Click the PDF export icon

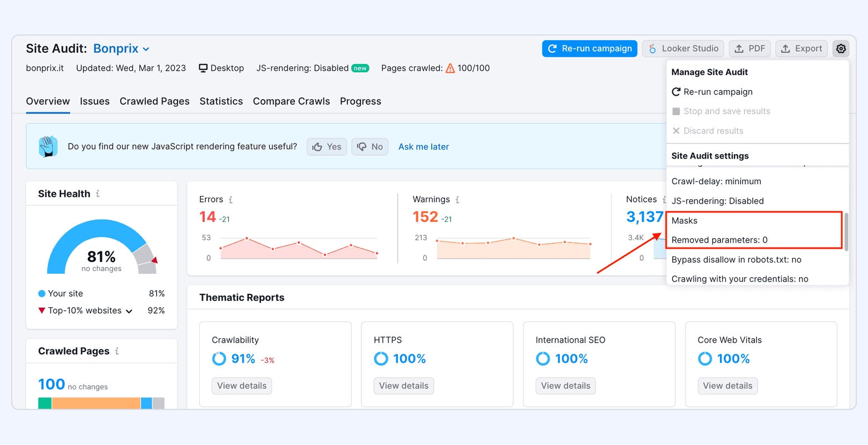click(738, 48)
